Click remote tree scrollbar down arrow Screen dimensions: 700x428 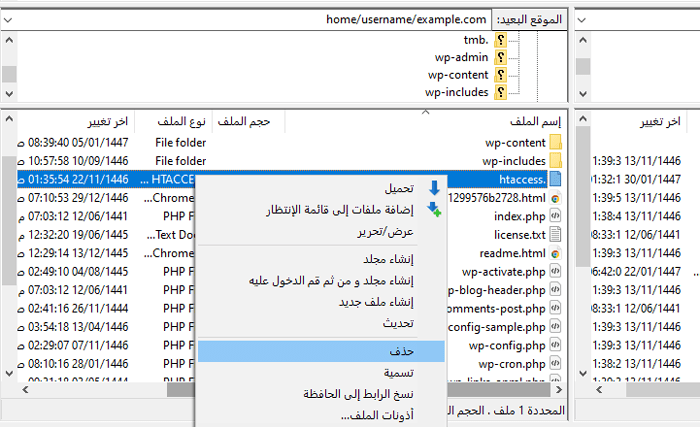(9, 94)
